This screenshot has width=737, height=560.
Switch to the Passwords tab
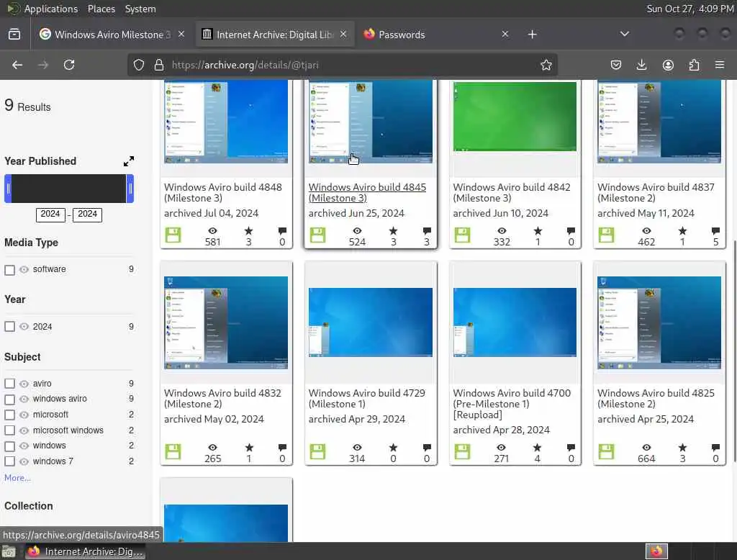435,35
